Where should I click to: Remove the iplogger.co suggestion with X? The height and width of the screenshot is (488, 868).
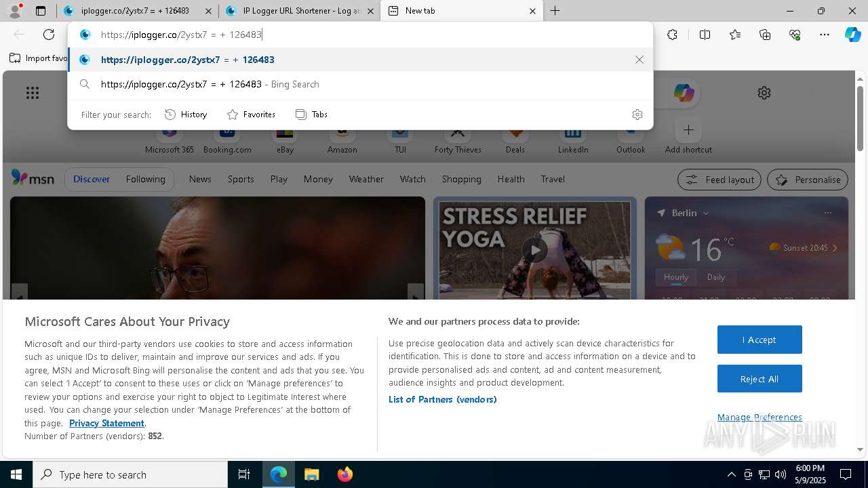pyautogui.click(x=639, y=60)
